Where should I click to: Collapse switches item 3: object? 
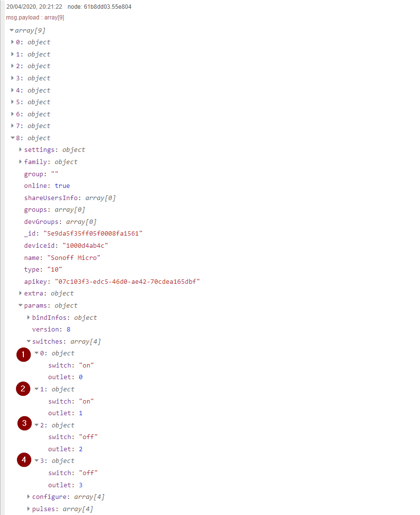click(37, 461)
